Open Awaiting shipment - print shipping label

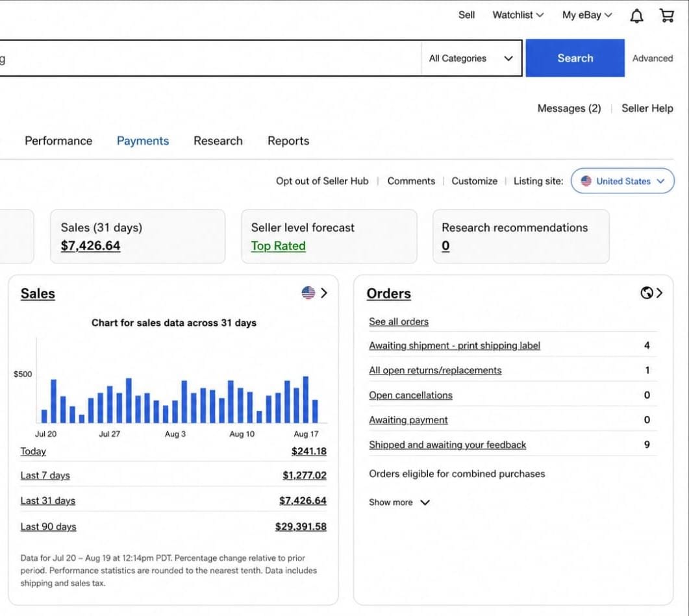click(x=455, y=346)
